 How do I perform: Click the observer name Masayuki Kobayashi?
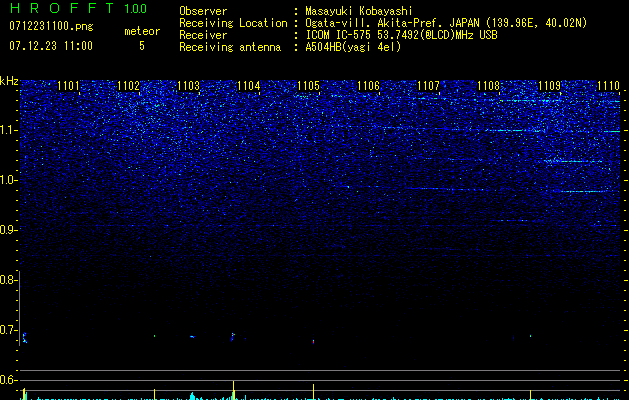coord(359,11)
